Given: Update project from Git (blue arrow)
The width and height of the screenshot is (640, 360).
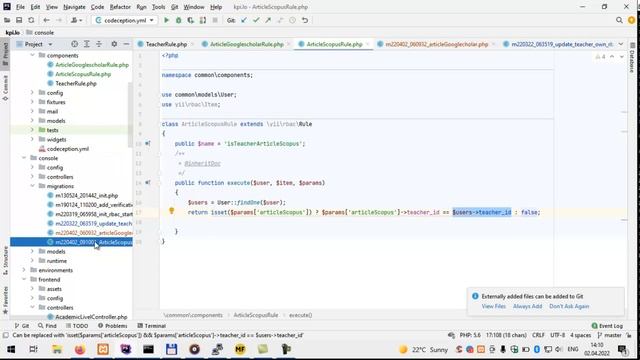Looking at the screenshot, I should 244,20.
